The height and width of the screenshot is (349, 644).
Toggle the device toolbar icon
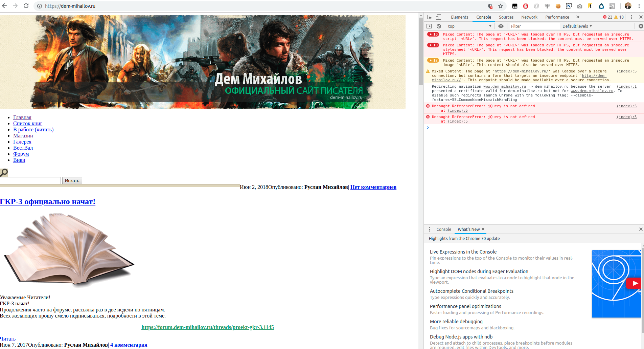[438, 17]
